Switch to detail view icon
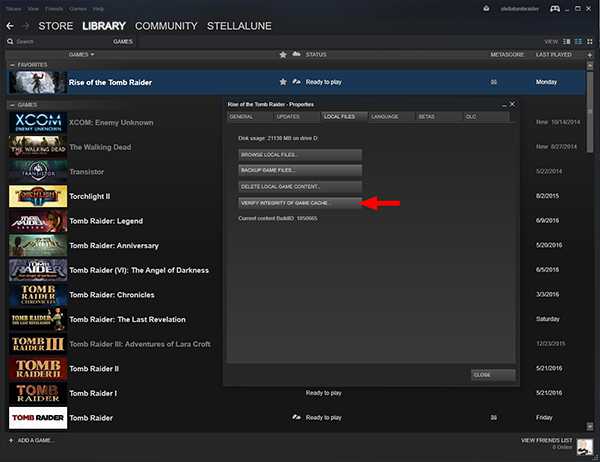Viewport: 600px width, 462px height. [x=567, y=41]
